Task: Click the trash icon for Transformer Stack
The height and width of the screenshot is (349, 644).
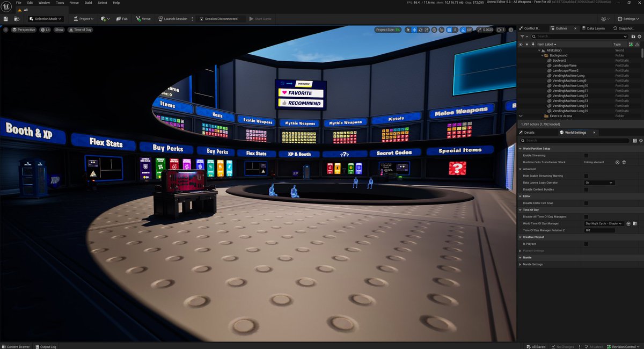Action: click(x=624, y=162)
